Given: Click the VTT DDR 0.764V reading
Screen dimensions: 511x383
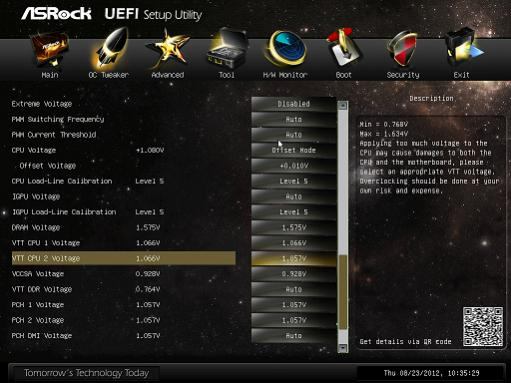Looking at the screenshot, I should pyautogui.click(x=148, y=289).
